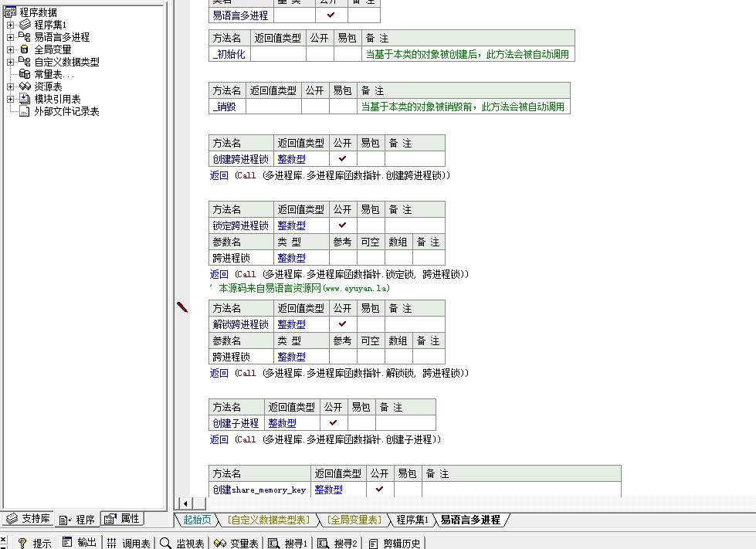Switch to the 起始页 tab
Image resolution: width=756 pixels, height=549 pixels.
pos(197,520)
